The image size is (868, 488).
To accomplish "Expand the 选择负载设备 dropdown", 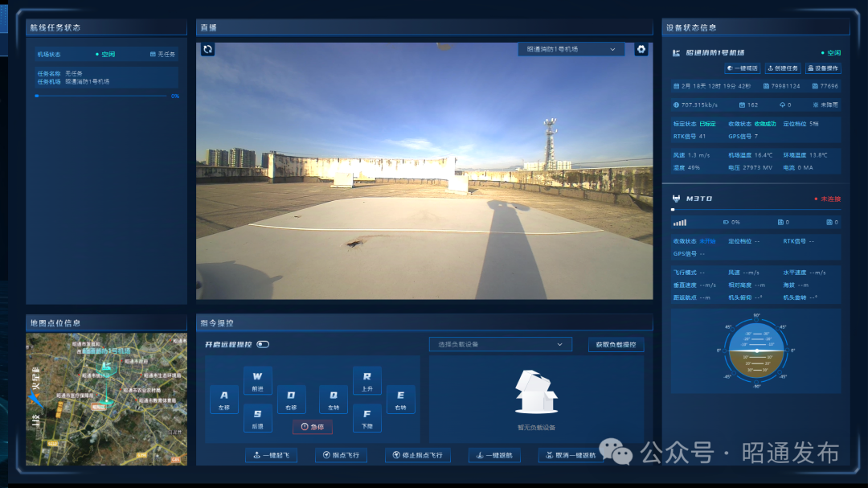I will pyautogui.click(x=501, y=345).
